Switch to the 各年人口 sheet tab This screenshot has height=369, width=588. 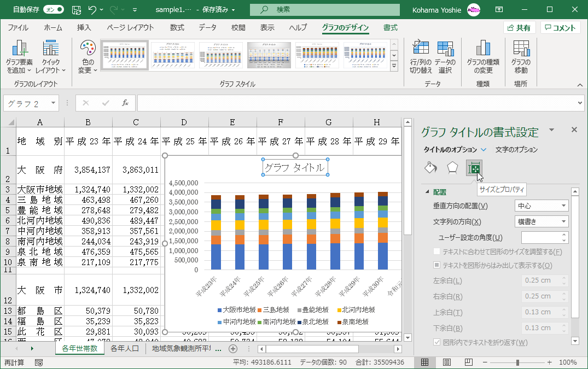click(125, 348)
